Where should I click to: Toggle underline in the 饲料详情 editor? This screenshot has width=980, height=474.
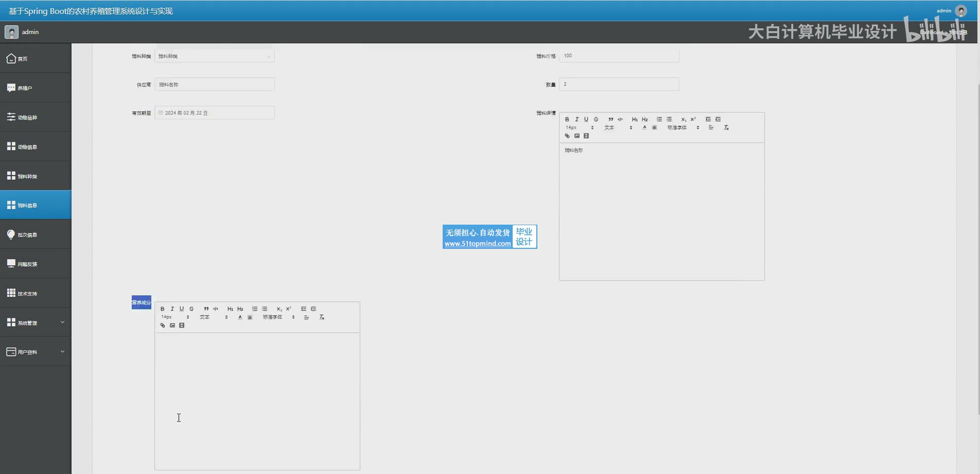[x=586, y=120]
